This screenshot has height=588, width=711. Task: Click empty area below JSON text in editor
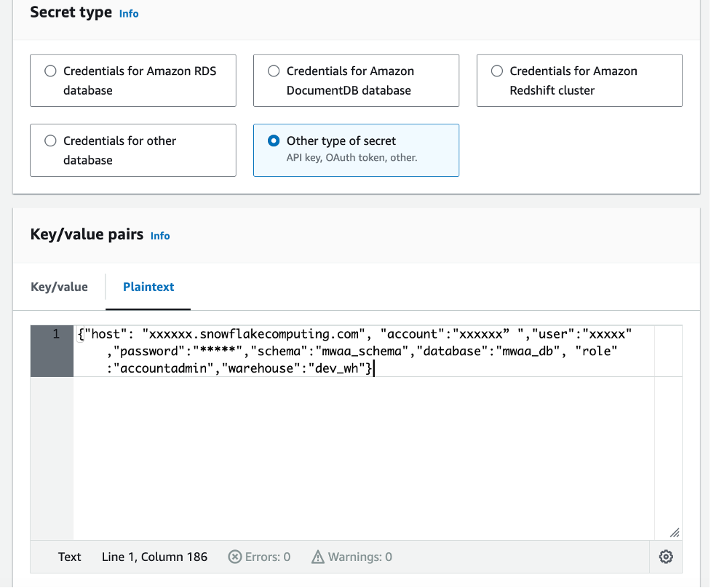(364, 458)
